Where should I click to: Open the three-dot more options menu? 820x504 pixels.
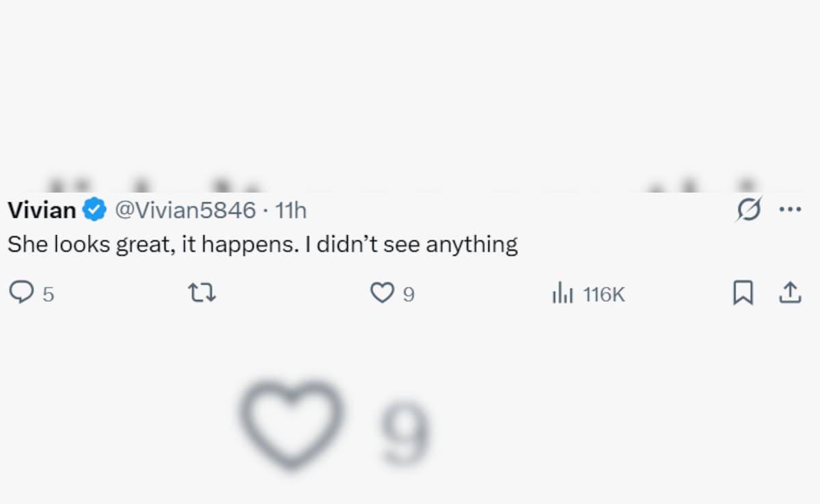tap(790, 210)
